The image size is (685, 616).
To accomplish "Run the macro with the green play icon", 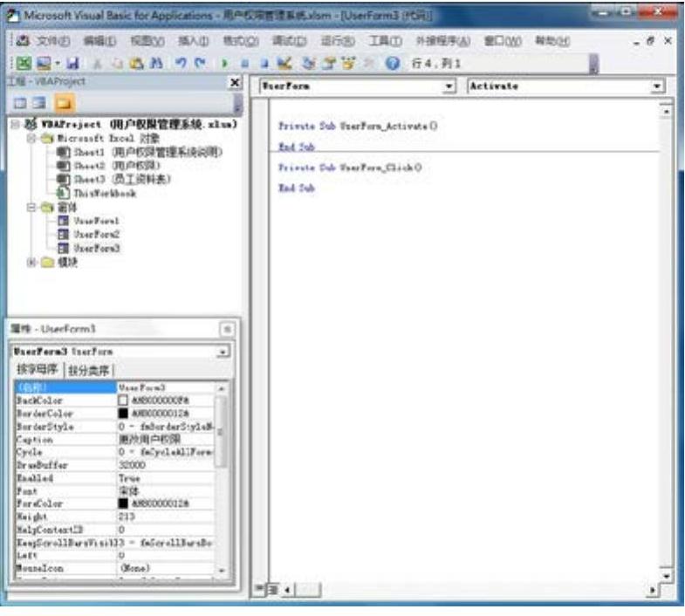I will pos(224,64).
